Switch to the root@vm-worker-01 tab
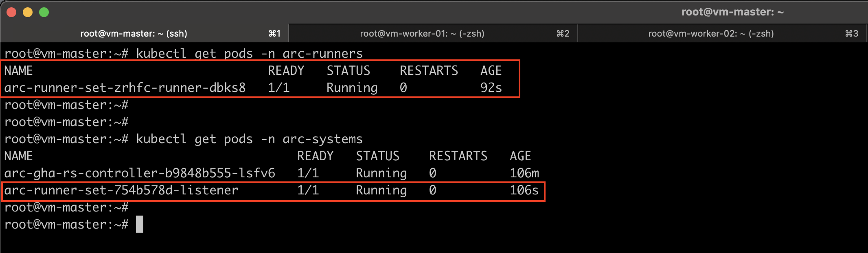This screenshot has width=868, height=253. click(433, 33)
